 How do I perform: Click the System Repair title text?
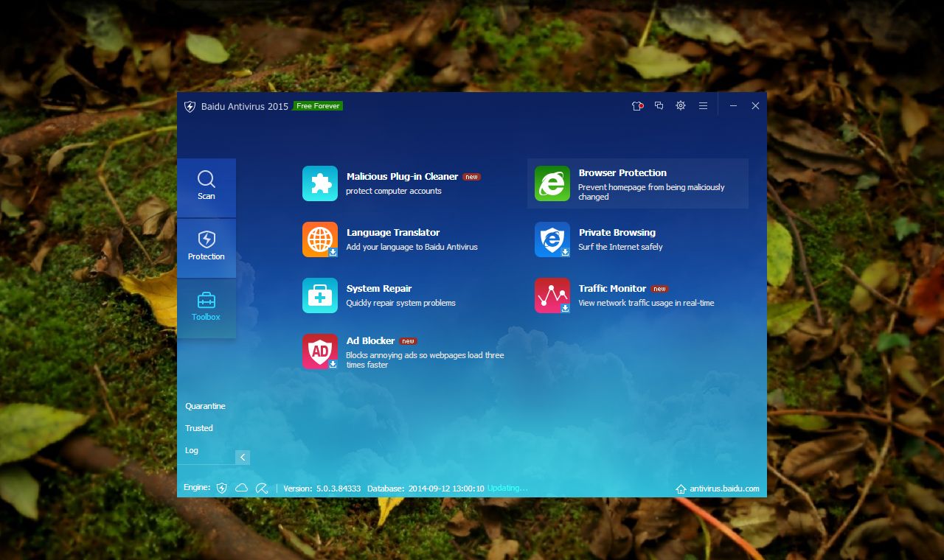tap(379, 289)
